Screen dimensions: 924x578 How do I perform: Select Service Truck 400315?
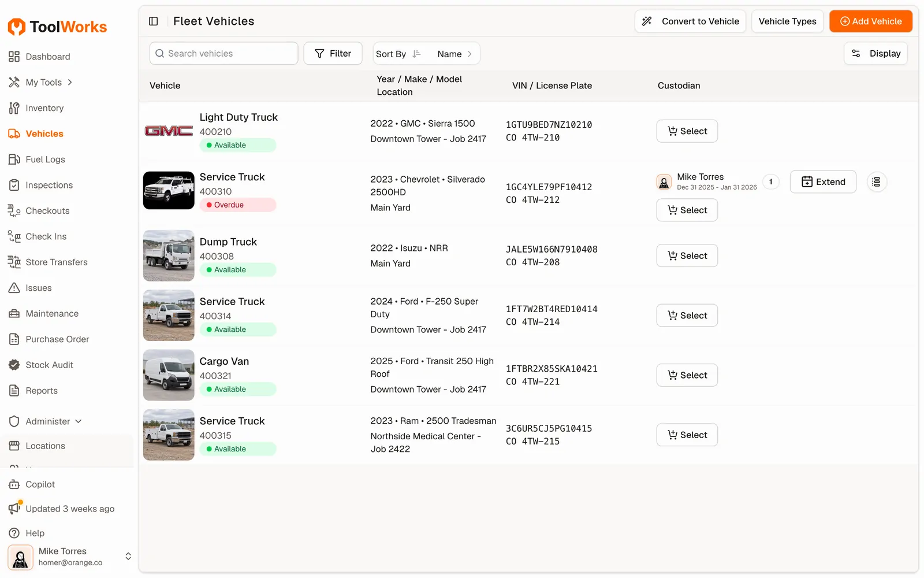coord(687,435)
